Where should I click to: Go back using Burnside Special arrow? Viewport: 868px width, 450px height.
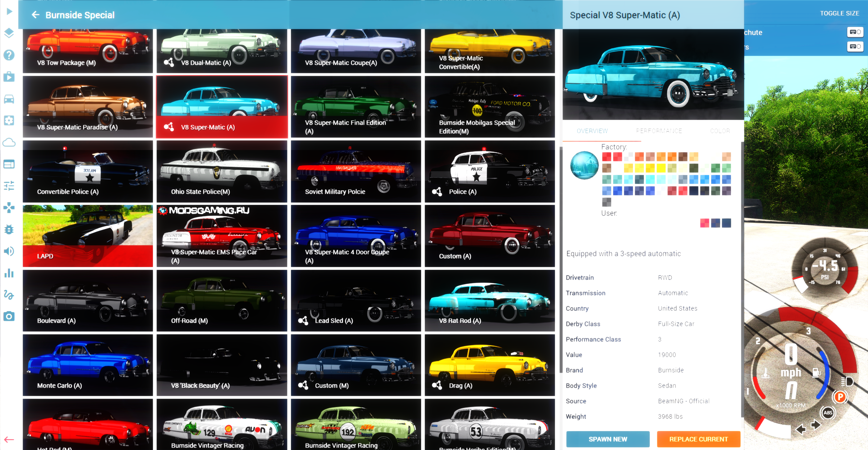click(x=35, y=15)
